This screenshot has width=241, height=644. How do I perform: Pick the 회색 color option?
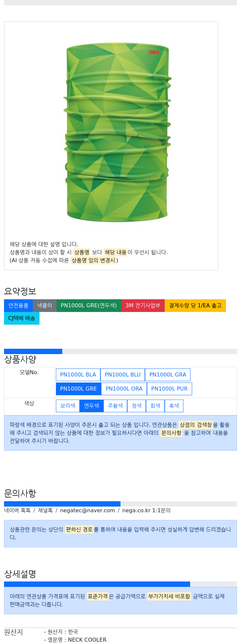(155, 406)
